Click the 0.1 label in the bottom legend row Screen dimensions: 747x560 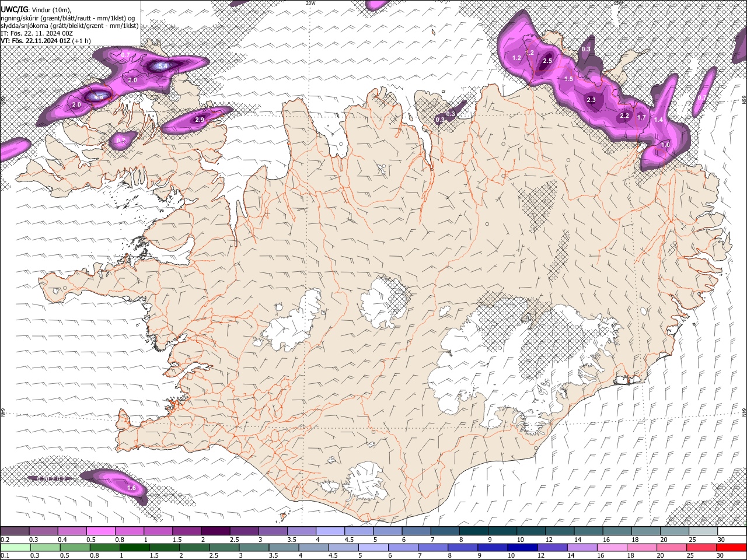[x=5, y=555]
